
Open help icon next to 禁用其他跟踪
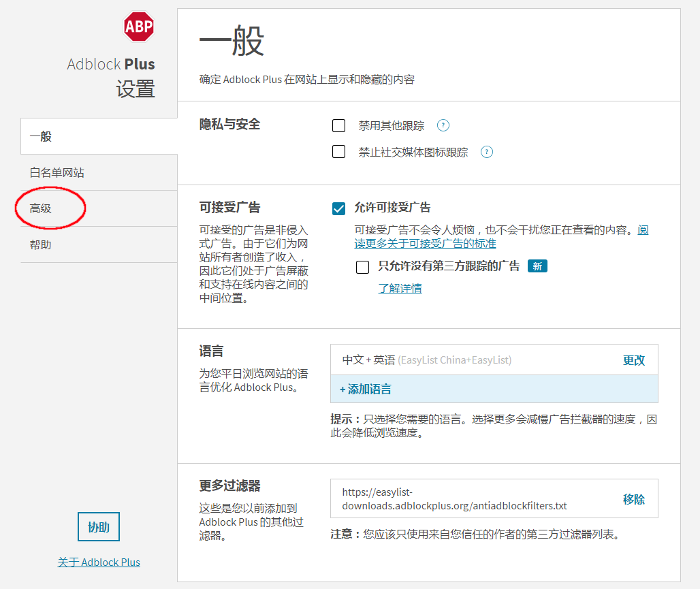(x=443, y=125)
